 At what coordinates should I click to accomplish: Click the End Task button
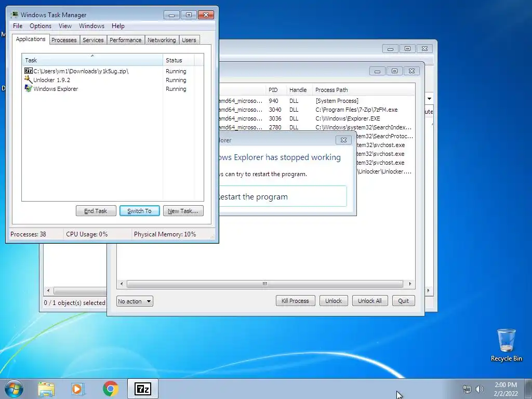point(96,211)
